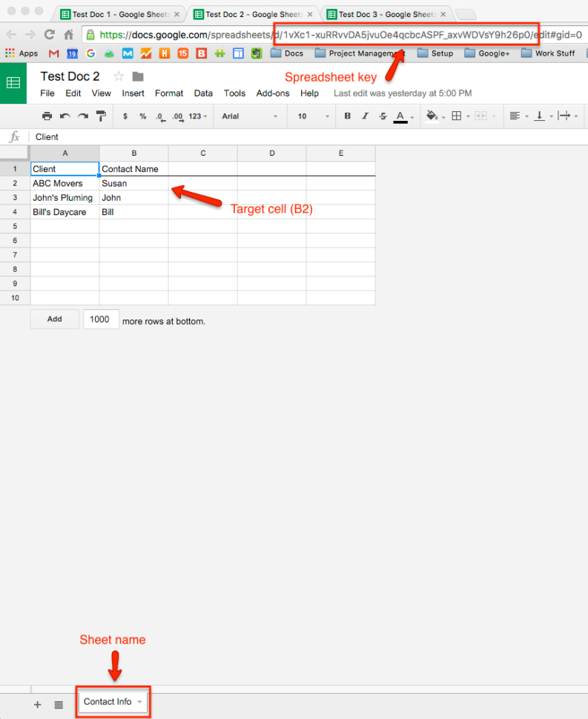Increase decimal places
Viewport: 588px width, 719px height.
click(x=178, y=116)
